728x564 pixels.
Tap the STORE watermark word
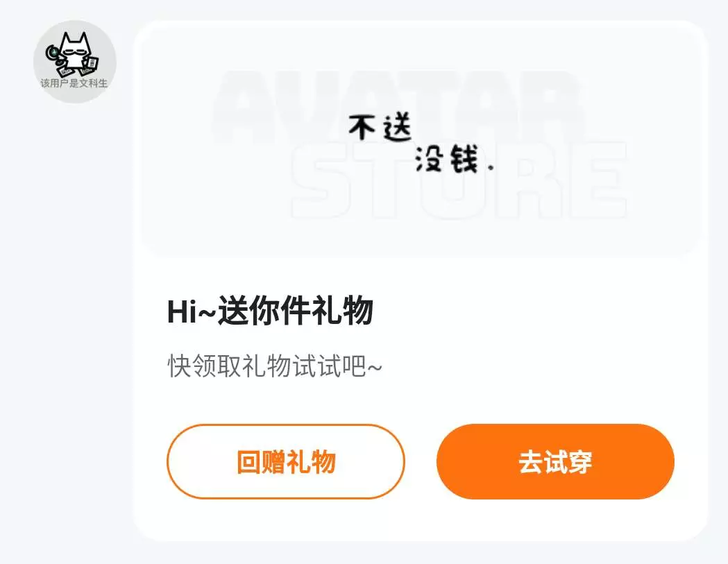(x=459, y=180)
